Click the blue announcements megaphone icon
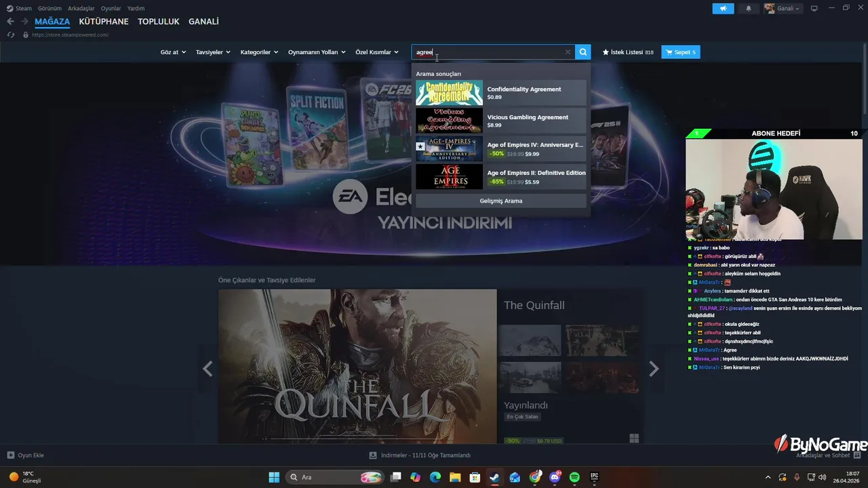This screenshot has width=868, height=488. (x=723, y=9)
